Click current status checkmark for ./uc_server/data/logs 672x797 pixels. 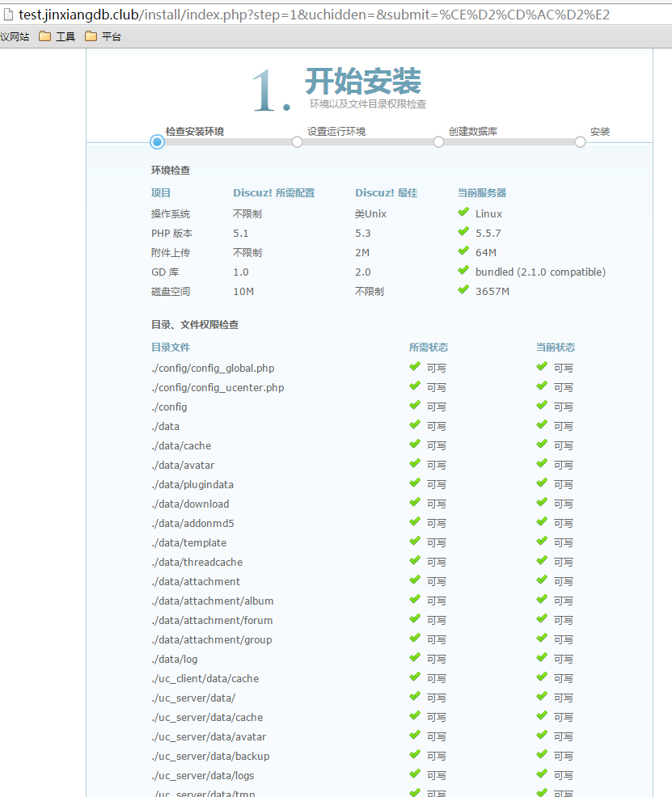542,774
